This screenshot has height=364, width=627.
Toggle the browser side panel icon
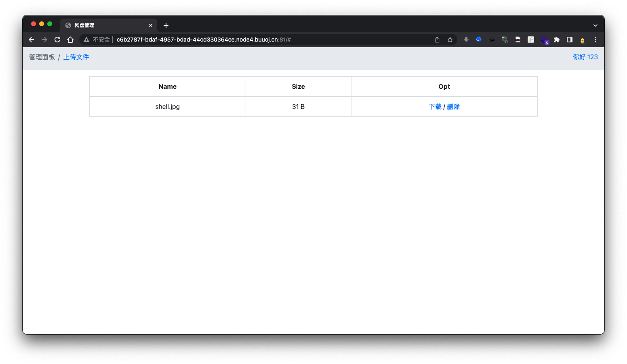point(570,40)
